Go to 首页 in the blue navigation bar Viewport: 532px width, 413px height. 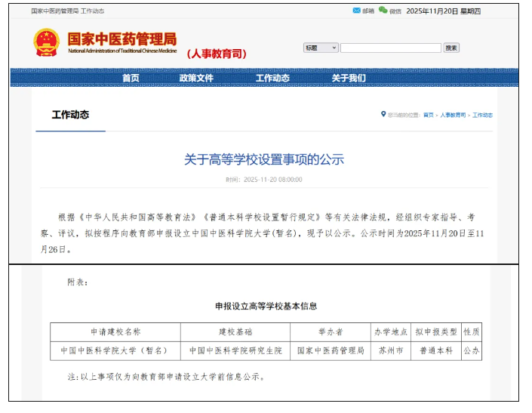click(x=131, y=78)
